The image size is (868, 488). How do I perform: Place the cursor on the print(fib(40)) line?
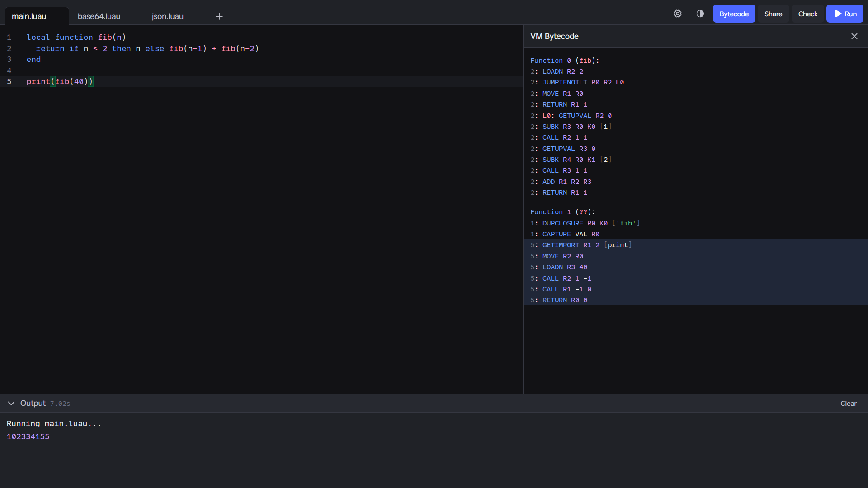point(181,81)
